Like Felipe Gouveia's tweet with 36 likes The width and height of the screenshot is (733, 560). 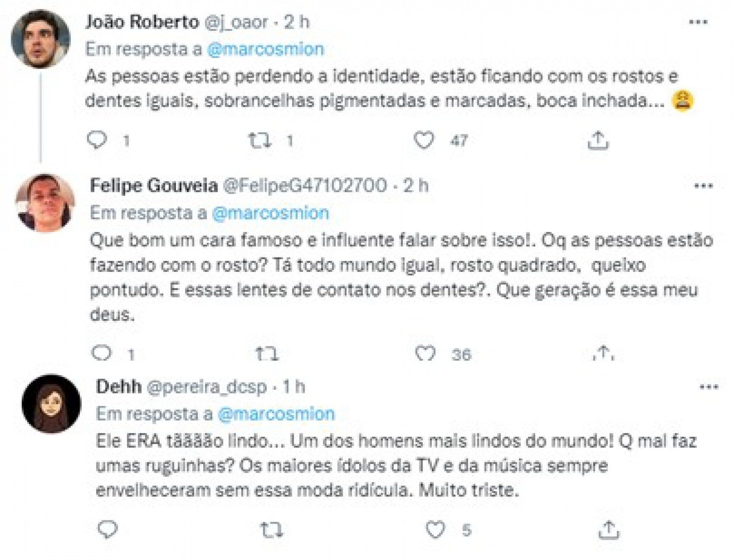[x=425, y=354]
